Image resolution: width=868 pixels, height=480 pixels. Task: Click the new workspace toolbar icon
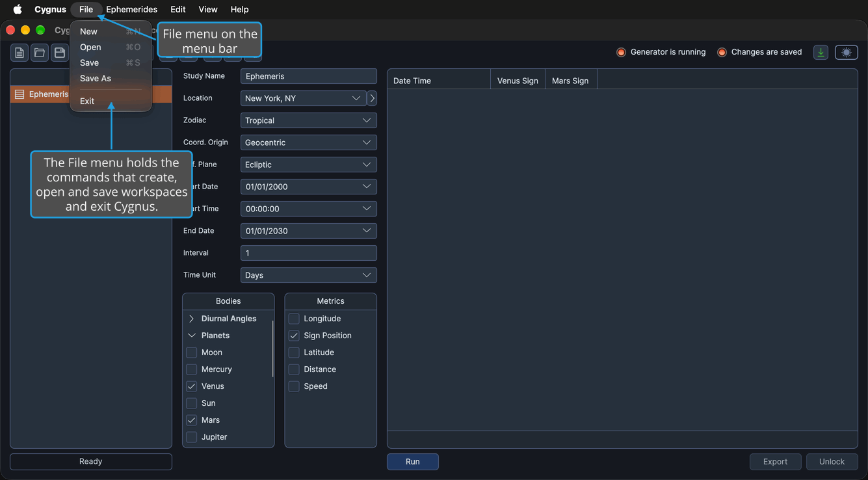tap(20, 53)
